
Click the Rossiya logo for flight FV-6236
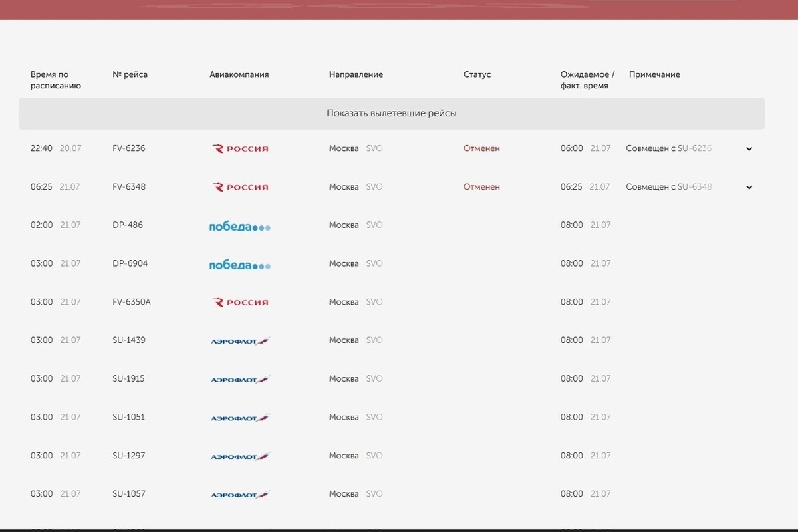pyautogui.click(x=240, y=148)
